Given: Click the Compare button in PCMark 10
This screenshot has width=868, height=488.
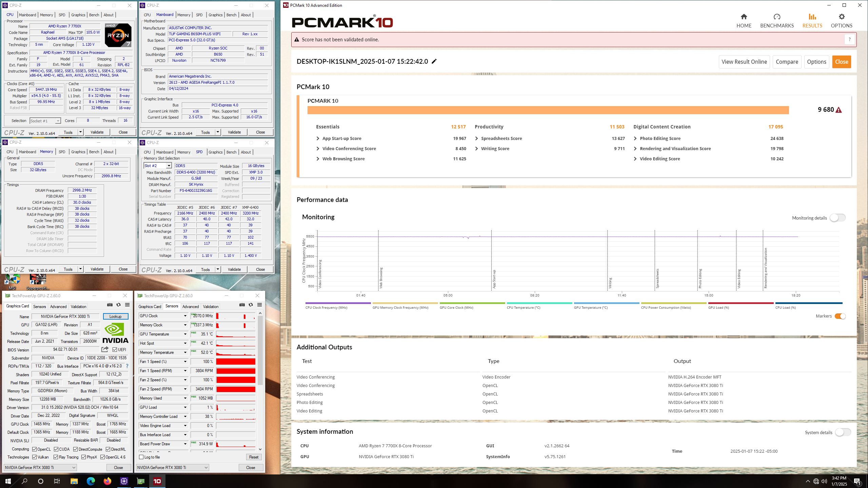Looking at the screenshot, I should coord(787,62).
